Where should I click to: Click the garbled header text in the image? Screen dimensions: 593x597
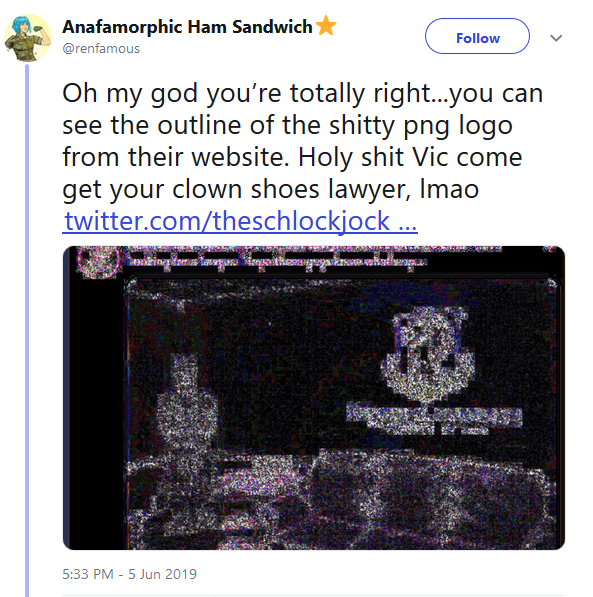[x=276, y=259]
